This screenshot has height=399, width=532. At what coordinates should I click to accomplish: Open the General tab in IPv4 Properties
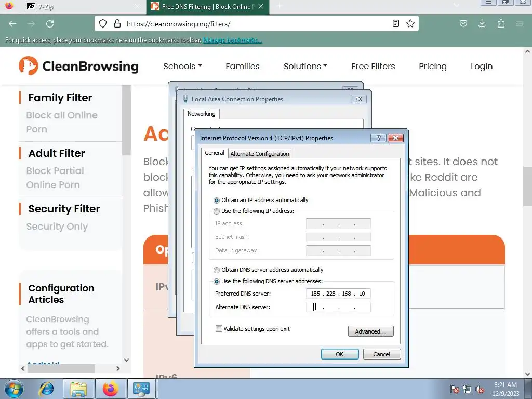(x=215, y=153)
